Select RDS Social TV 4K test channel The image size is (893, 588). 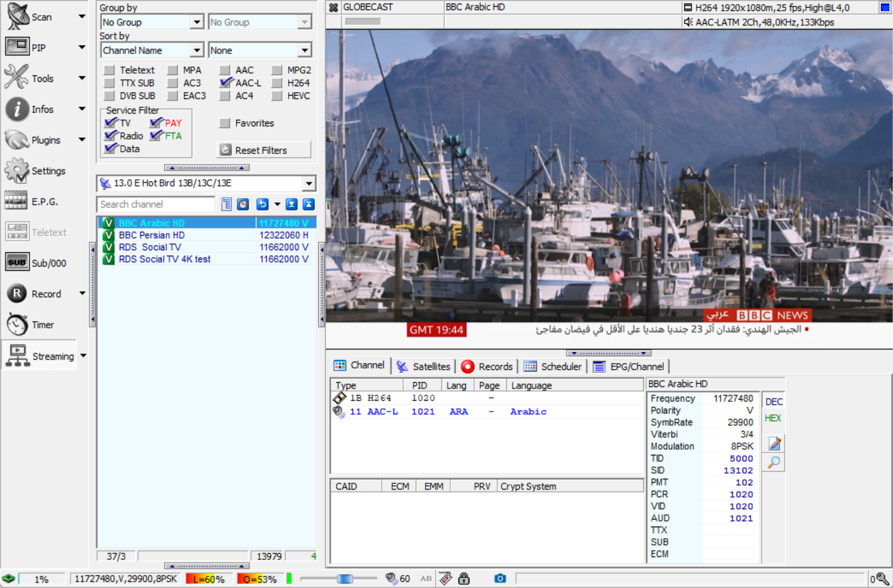(x=207, y=259)
